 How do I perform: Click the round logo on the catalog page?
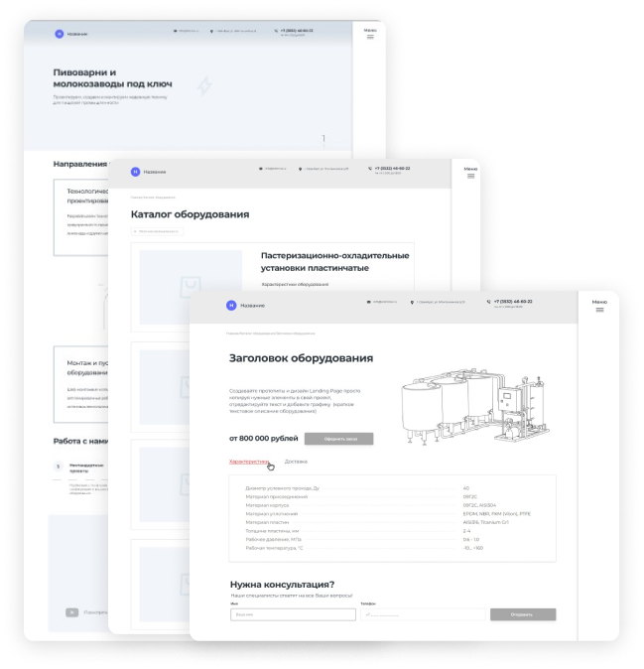point(135,172)
